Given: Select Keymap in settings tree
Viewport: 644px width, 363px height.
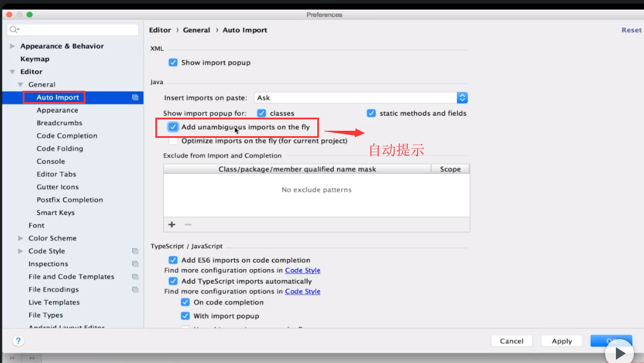Looking at the screenshot, I should coord(35,59).
